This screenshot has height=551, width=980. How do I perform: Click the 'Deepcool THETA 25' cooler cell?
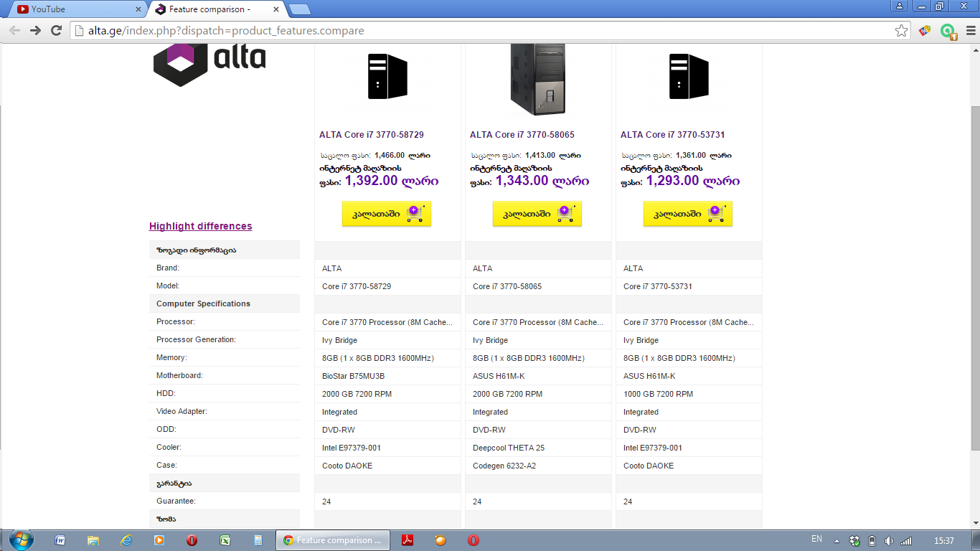pos(538,448)
